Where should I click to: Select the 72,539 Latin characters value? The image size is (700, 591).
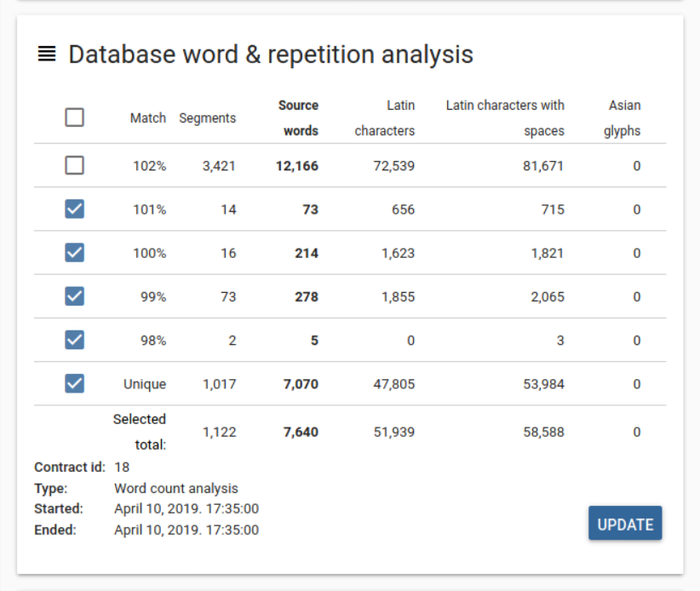[x=394, y=166]
